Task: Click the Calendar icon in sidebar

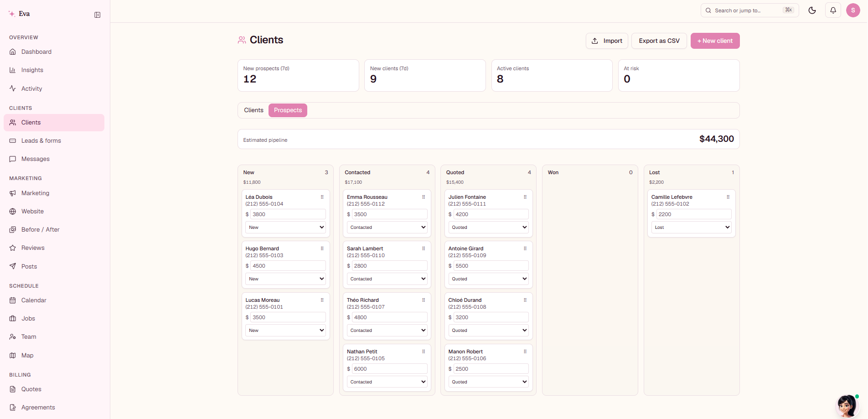Action: (13, 300)
